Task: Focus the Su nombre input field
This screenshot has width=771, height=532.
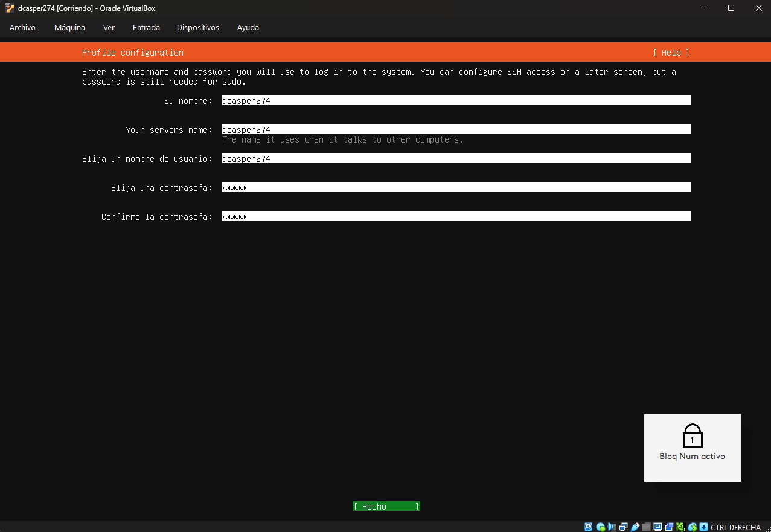Action: point(456,101)
